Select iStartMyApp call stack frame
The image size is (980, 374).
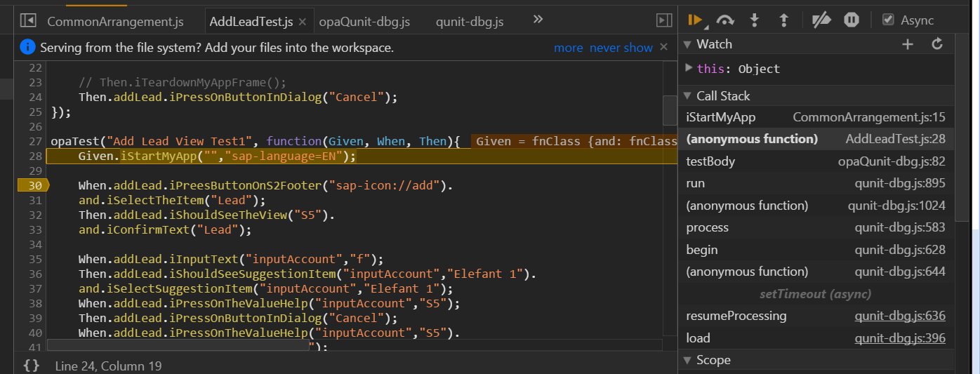point(816,117)
